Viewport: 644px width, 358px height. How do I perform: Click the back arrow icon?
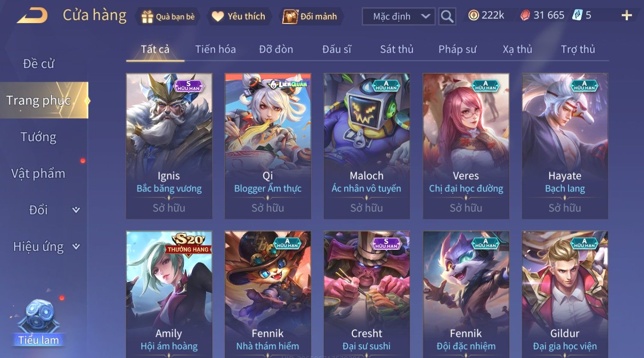click(32, 16)
